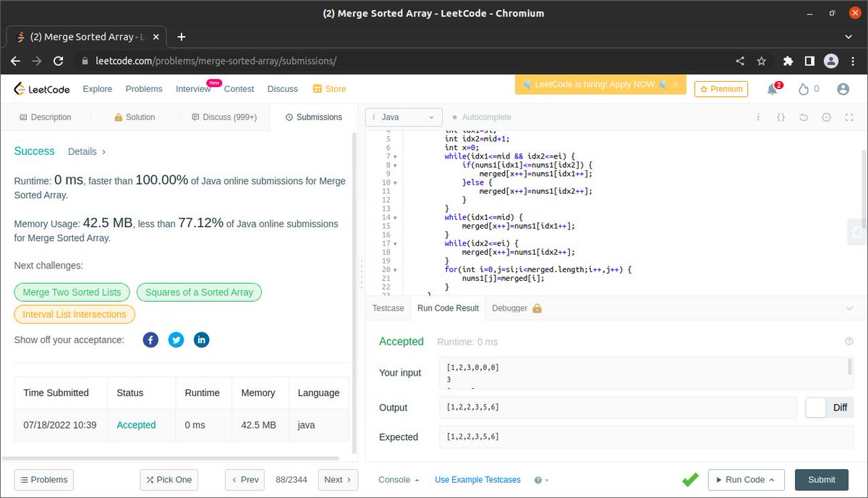
Task: Share acceptance on LinkedIn
Action: (202, 340)
